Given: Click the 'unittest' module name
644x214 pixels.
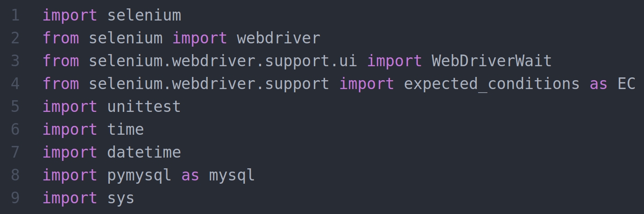Looking at the screenshot, I should point(144,107).
